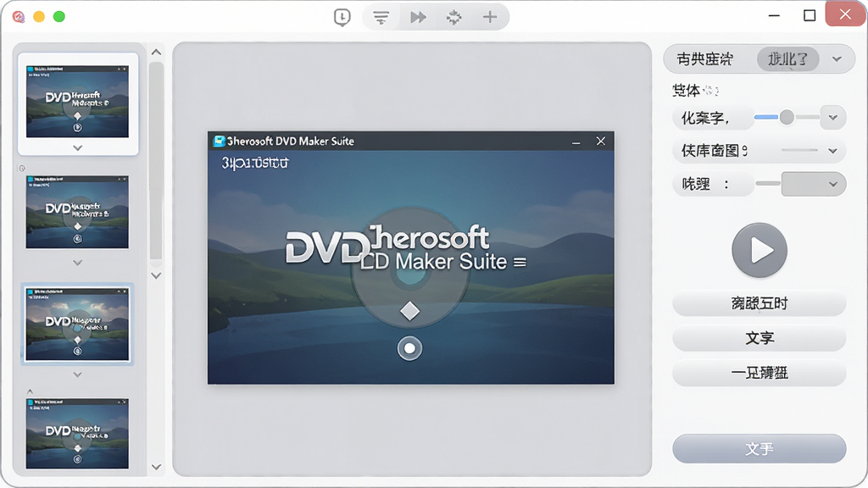Viewport: 868px width, 488px height.
Task: Click the bottom "文手" button
Action: [759, 449]
